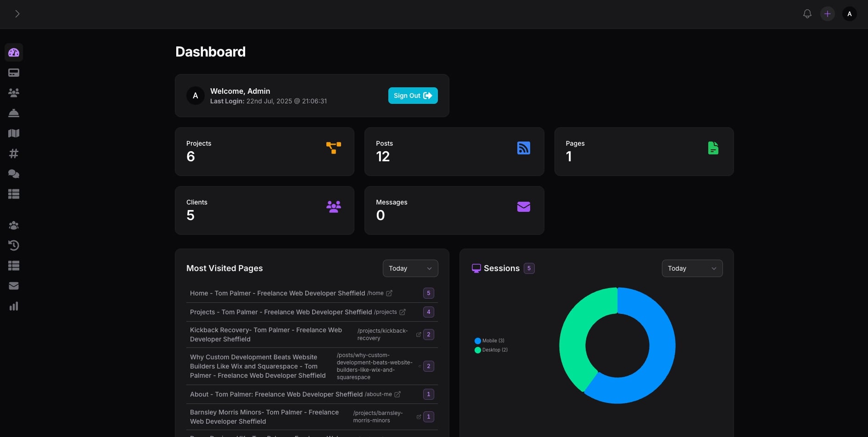This screenshot has width=868, height=437.
Task: Open the hashtag tags icon in sidebar
Action: pyautogui.click(x=14, y=153)
